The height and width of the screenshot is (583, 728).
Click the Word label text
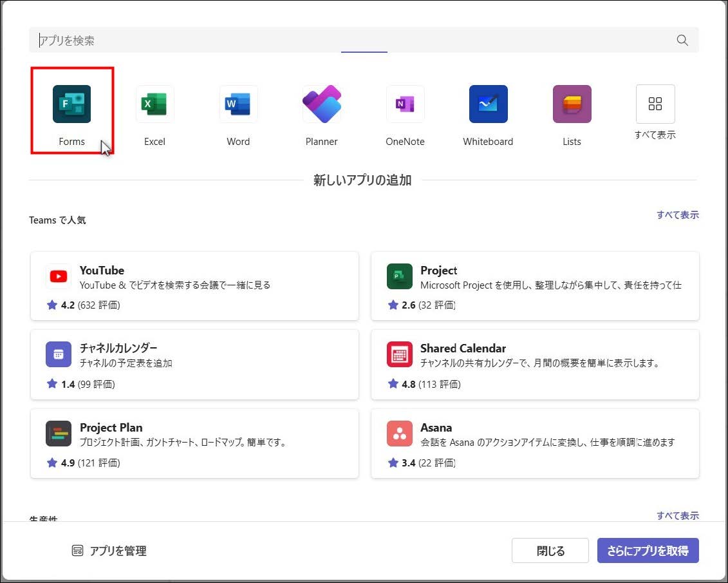click(238, 142)
